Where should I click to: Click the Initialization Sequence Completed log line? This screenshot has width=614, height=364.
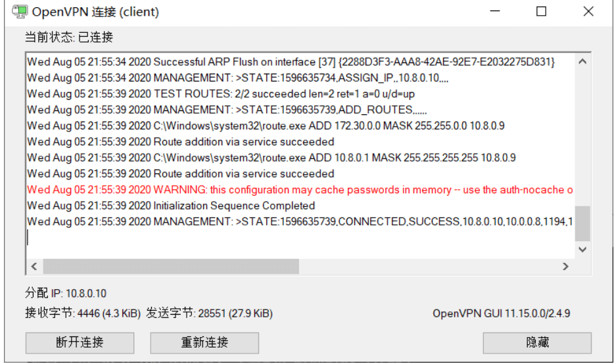tap(171, 206)
